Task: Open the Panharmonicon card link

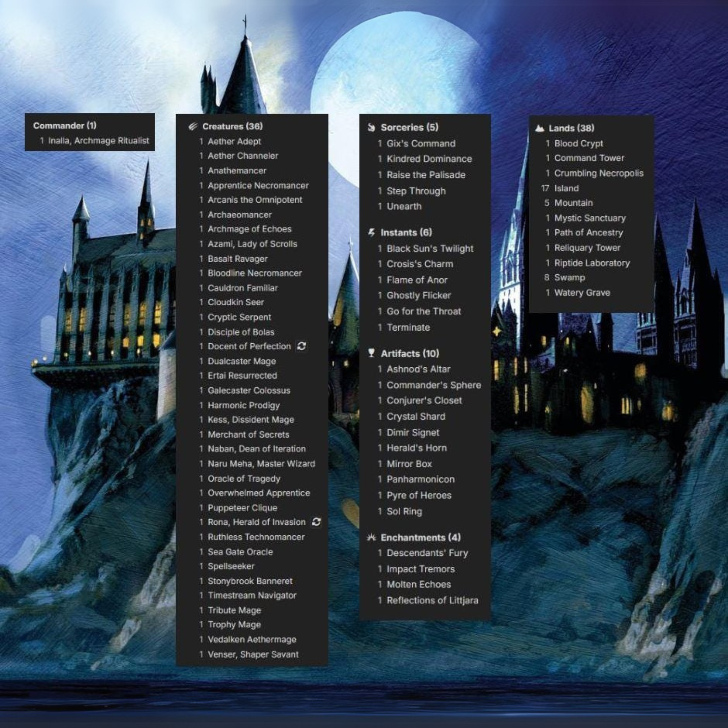Action: pos(420,479)
